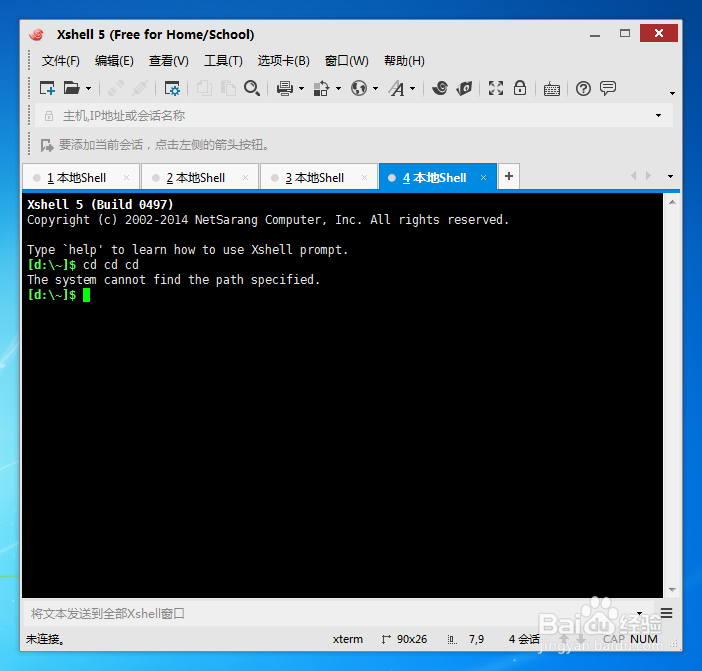702x671 pixels.
Task: Click the tab scroll left arrow
Action: [634, 176]
